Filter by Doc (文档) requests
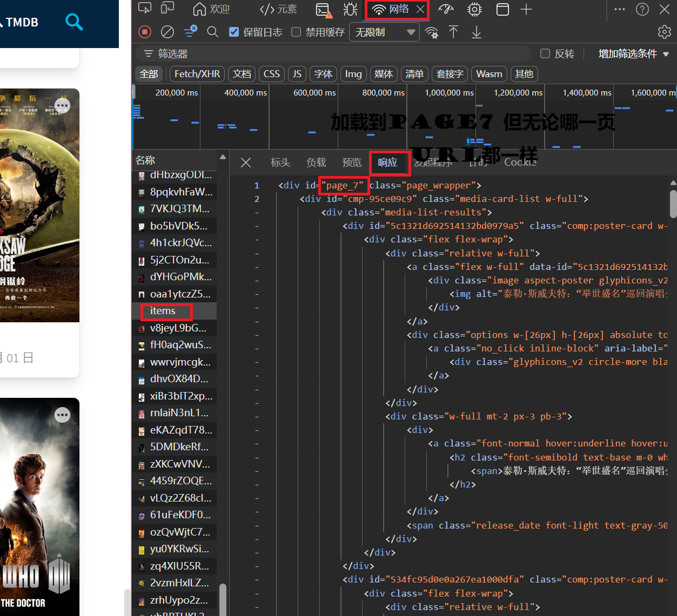 click(242, 74)
